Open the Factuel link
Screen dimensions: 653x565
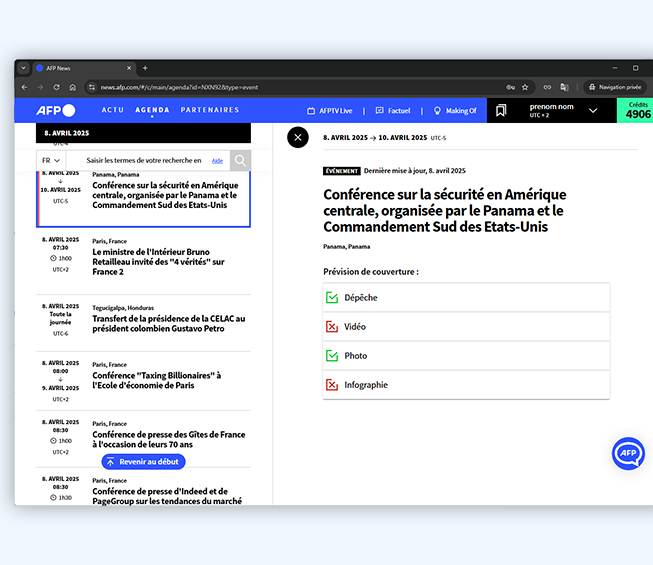coord(393,111)
